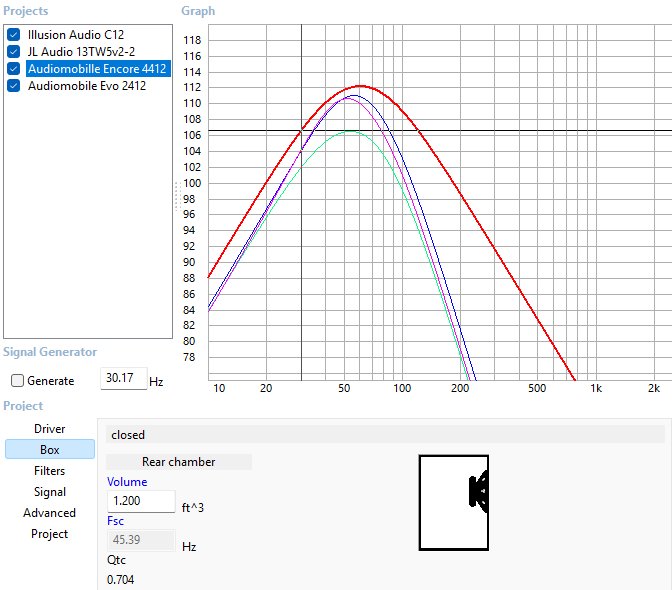Image resolution: width=672 pixels, height=590 pixels.
Task: Click the speaker driver icon in diagram
Action: (479, 491)
